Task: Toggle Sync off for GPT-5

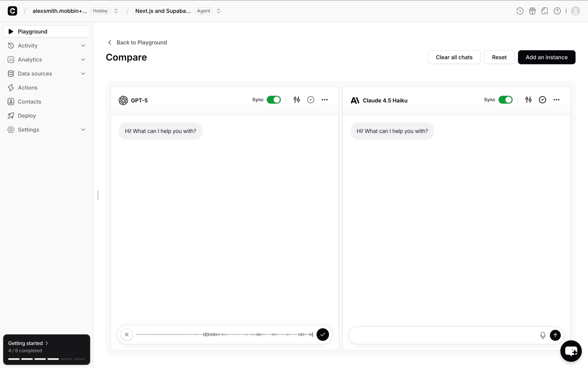Action: tap(273, 100)
